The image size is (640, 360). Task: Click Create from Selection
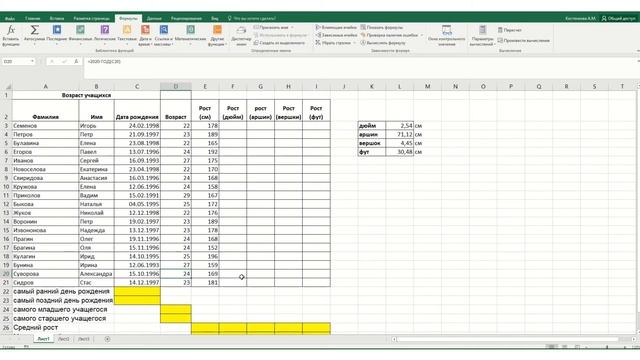(279, 42)
